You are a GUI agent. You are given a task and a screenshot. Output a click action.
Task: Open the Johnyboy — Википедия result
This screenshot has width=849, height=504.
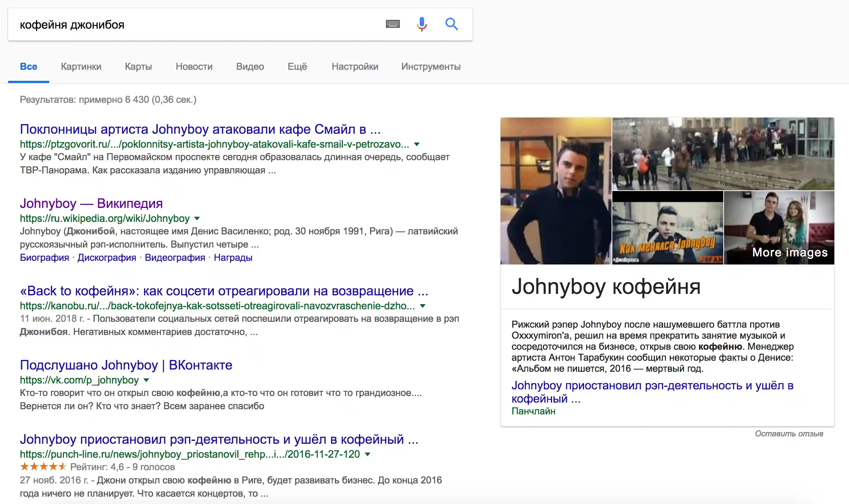click(91, 204)
